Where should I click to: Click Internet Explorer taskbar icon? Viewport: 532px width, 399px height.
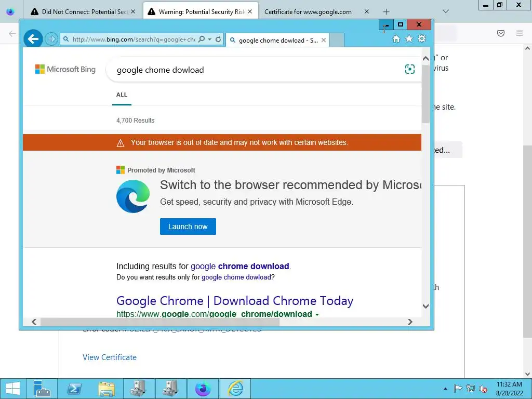point(235,389)
